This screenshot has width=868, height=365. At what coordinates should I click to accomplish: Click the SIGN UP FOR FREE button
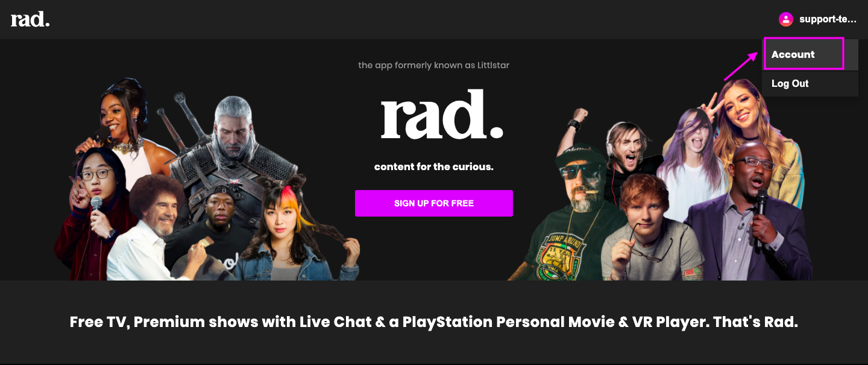coord(434,203)
